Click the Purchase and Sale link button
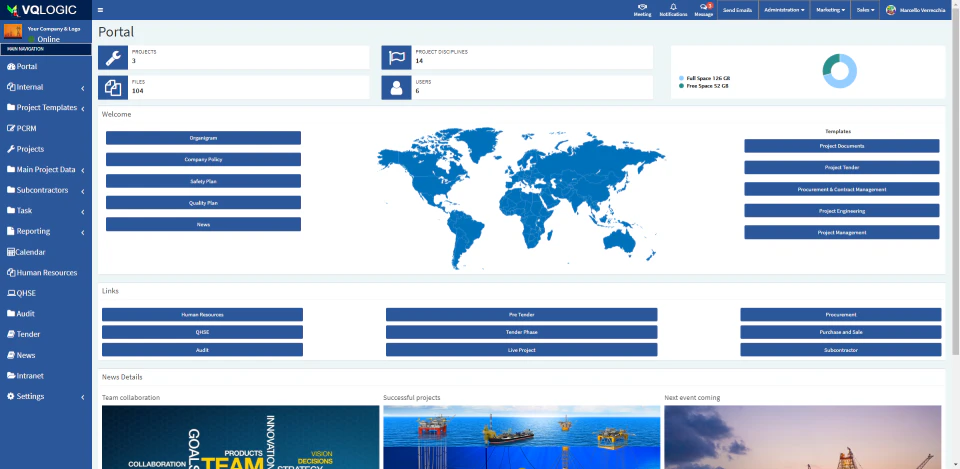The height and width of the screenshot is (469, 960). pos(841,332)
